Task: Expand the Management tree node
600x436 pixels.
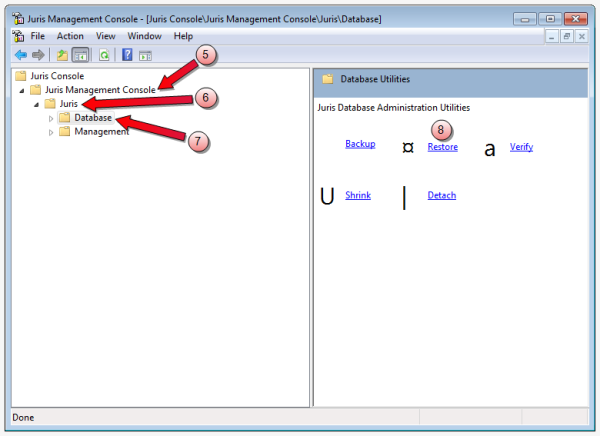Action: [51, 132]
